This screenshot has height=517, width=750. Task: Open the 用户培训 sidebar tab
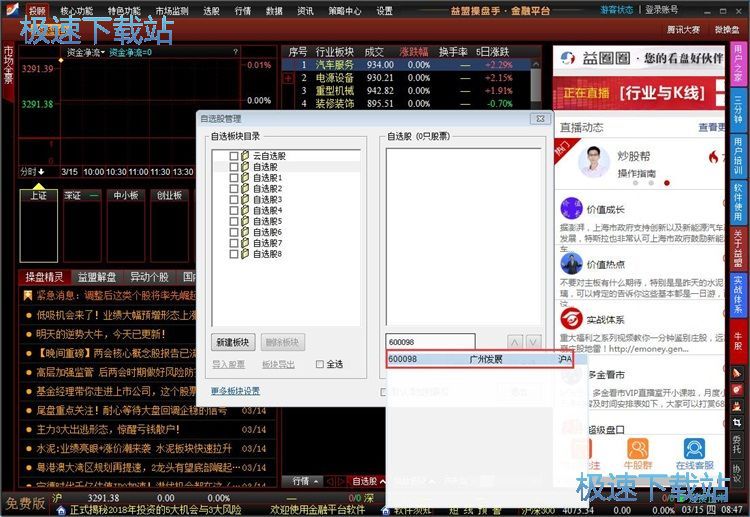pyautogui.click(x=739, y=157)
